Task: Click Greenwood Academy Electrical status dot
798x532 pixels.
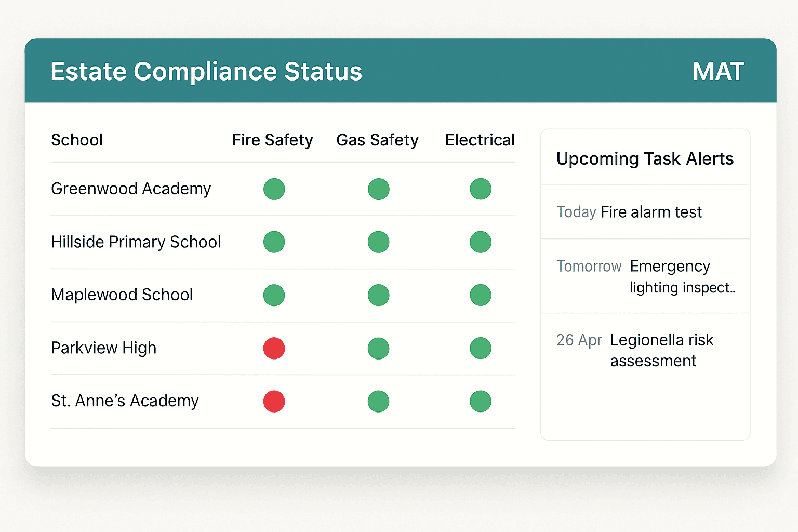Action: 481,189
